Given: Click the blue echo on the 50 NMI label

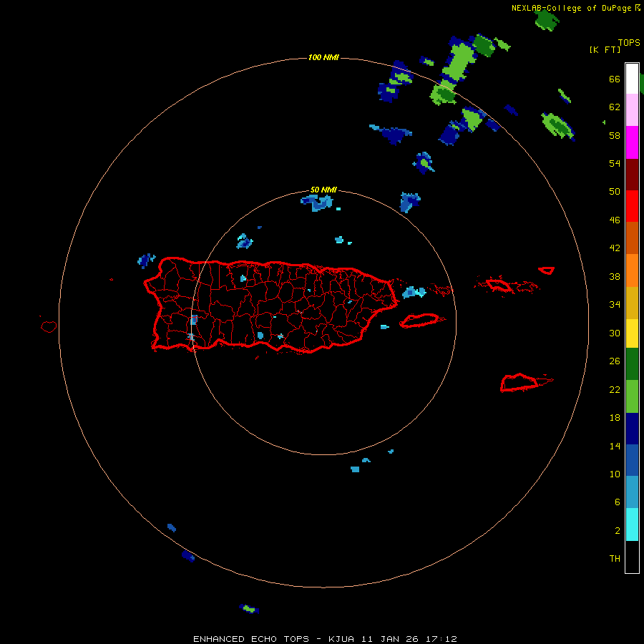Looking at the screenshot, I should [x=317, y=203].
